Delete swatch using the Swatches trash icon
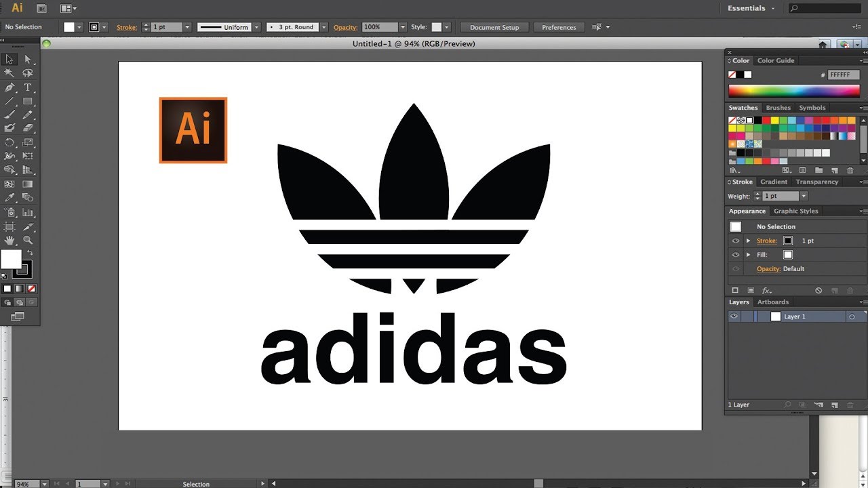 (x=851, y=170)
